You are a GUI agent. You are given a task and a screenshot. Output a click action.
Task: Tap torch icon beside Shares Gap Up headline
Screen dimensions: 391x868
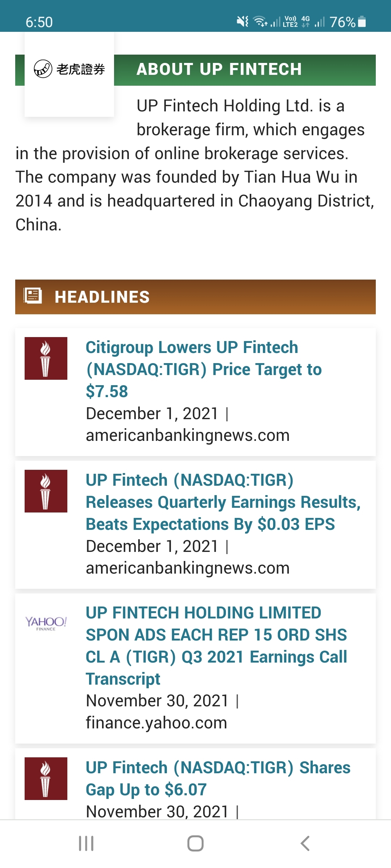(46, 779)
